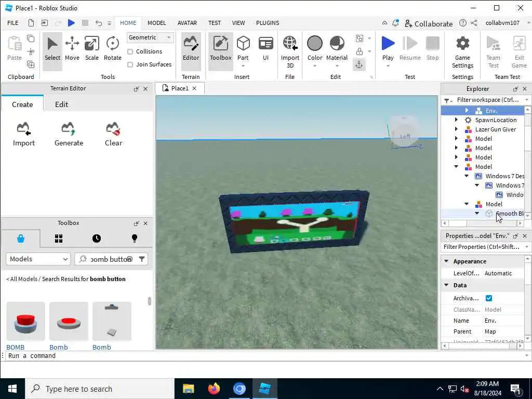Click the Undo arrow in title toolbar
The height and width of the screenshot is (399, 532).
point(98,23)
